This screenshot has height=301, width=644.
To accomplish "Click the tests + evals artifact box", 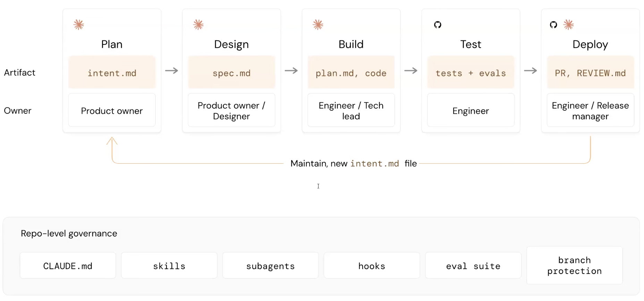I will click(471, 72).
